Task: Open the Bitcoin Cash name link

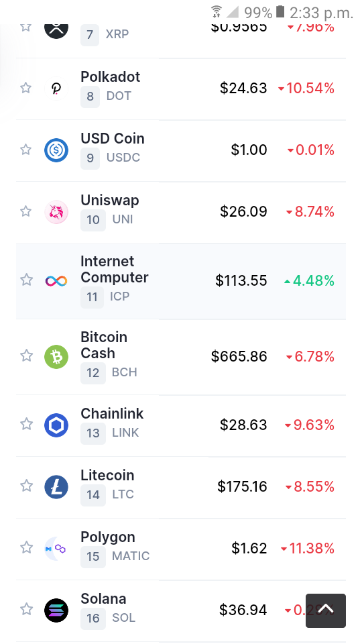Action: tap(104, 345)
